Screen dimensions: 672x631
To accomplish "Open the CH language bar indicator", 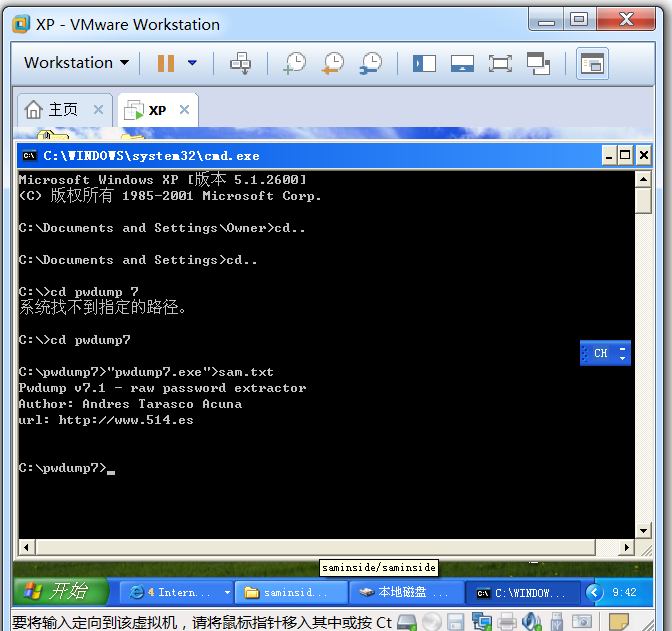I will (600, 353).
